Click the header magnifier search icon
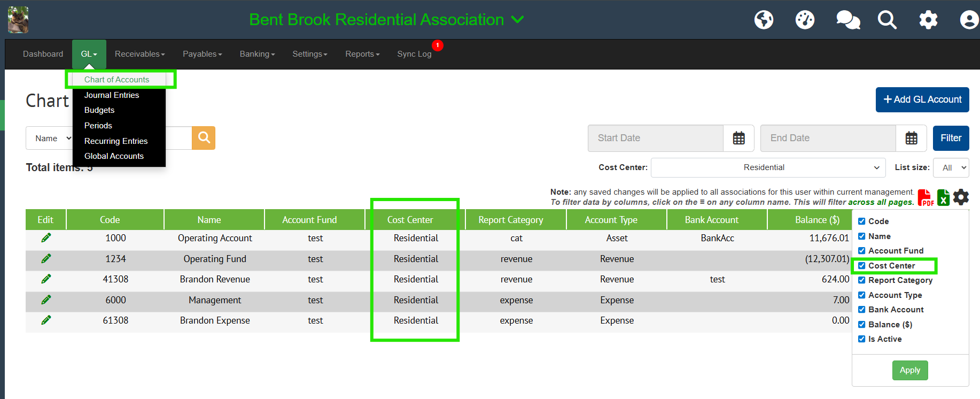 (887, 20)
